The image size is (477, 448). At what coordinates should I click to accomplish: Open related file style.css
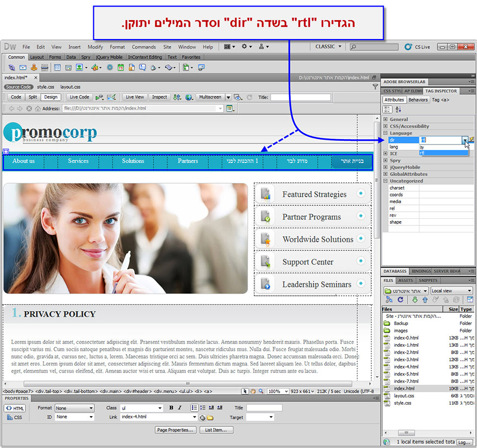pyautogui.click(x=46, y=87)
